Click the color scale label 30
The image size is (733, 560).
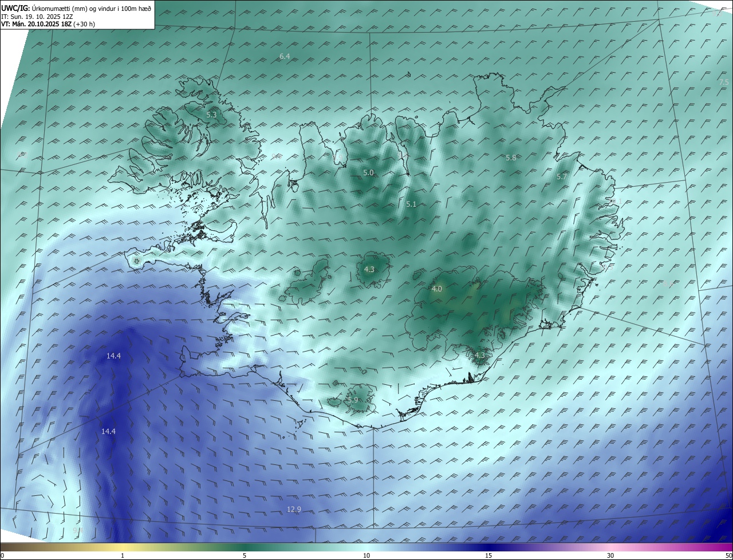(x=610, y=555)
